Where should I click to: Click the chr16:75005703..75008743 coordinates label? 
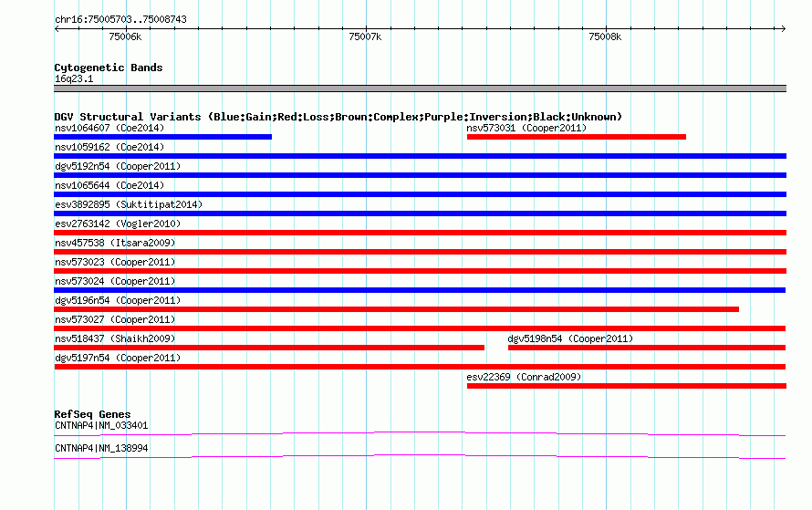[120, 20]
